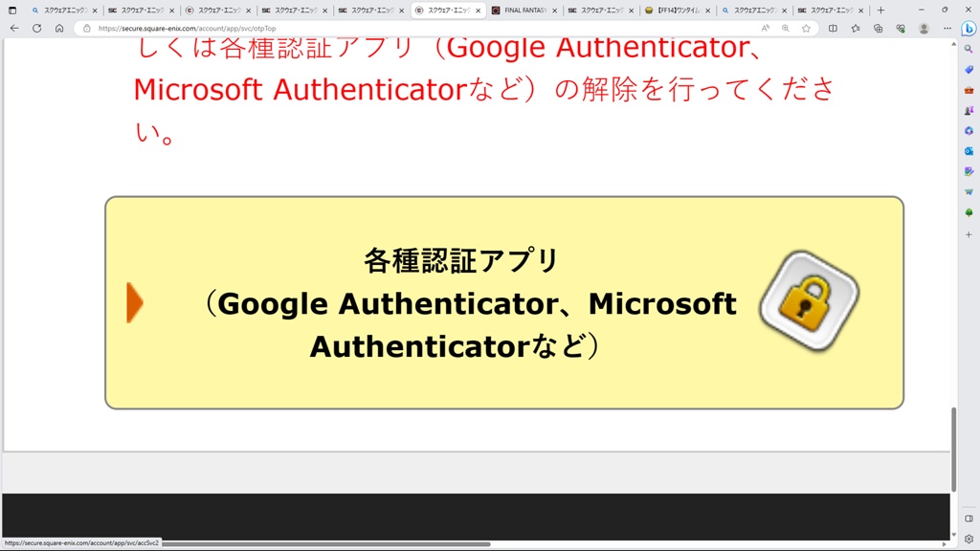Click the plus to customize sidebar

969,233
